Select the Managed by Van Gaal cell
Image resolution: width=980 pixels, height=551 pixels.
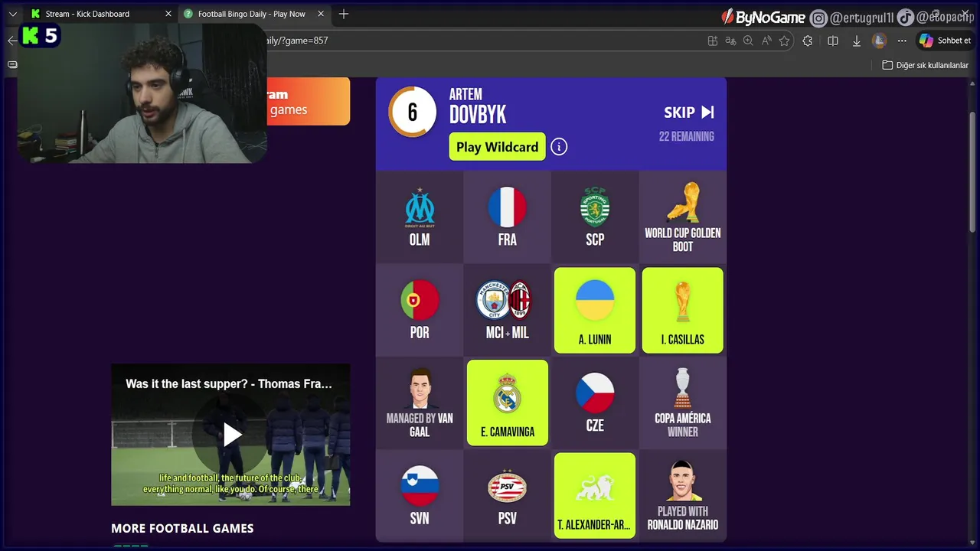pyautogui.click(x=420, y=403)
